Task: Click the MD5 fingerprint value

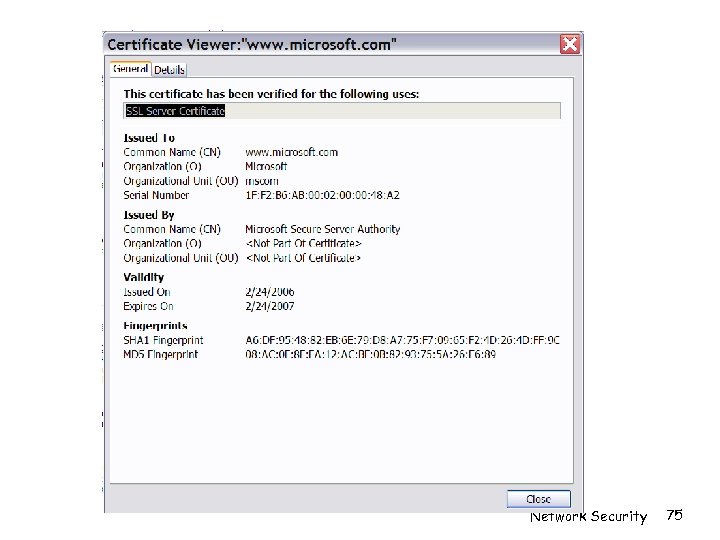Action: click(x=371, y=354)
